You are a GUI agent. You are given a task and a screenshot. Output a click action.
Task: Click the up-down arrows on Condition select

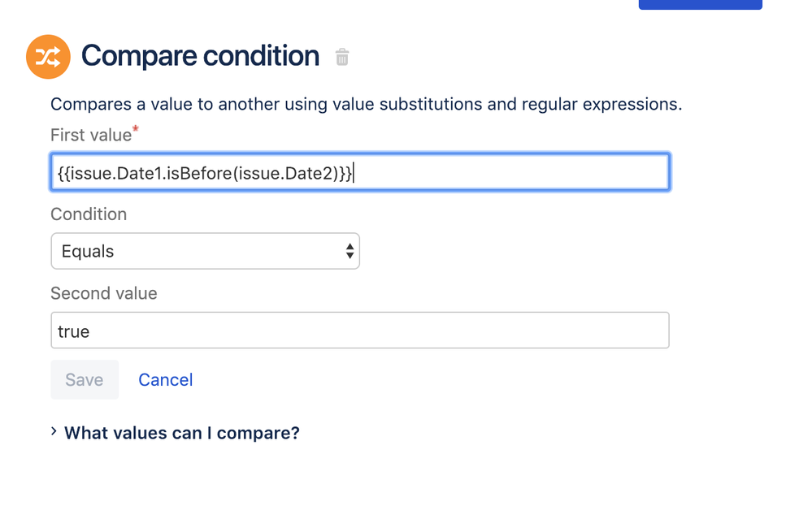click(350, 252)
